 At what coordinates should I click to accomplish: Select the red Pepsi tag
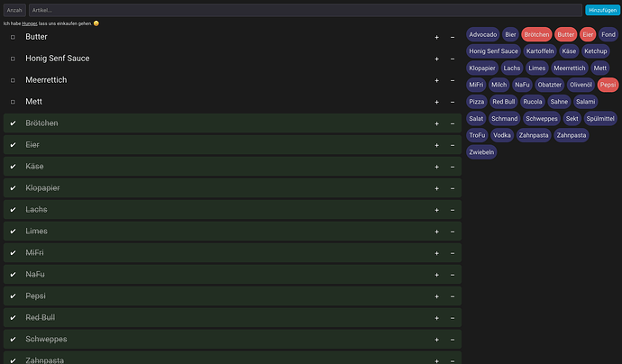pyautogui.click(x=608, y=85)
